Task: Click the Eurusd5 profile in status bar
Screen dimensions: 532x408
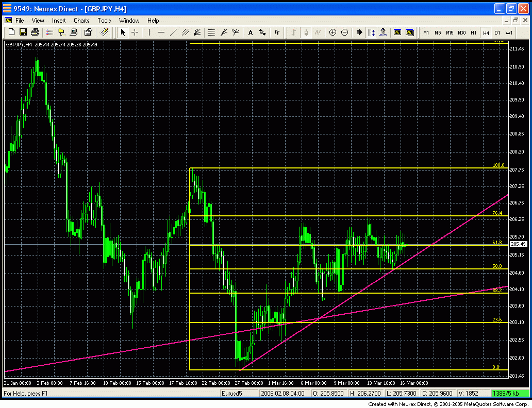Action: click(x=232, y=394)
